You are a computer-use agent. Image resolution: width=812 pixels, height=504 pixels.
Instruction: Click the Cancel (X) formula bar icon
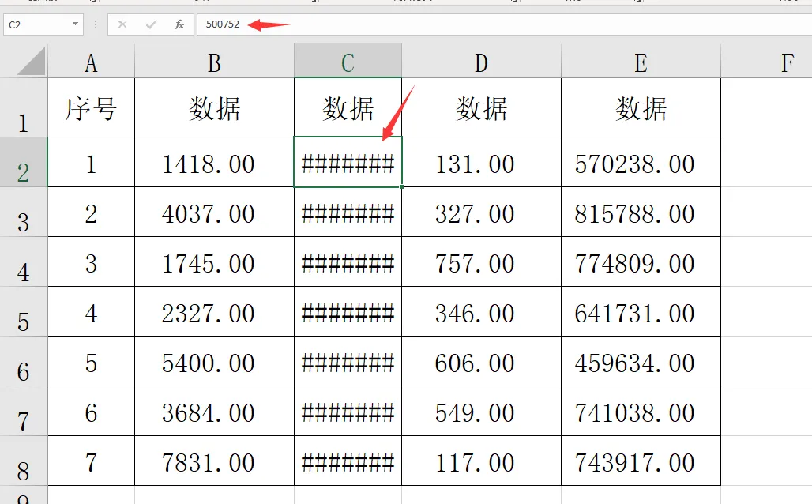click(122, 24)
